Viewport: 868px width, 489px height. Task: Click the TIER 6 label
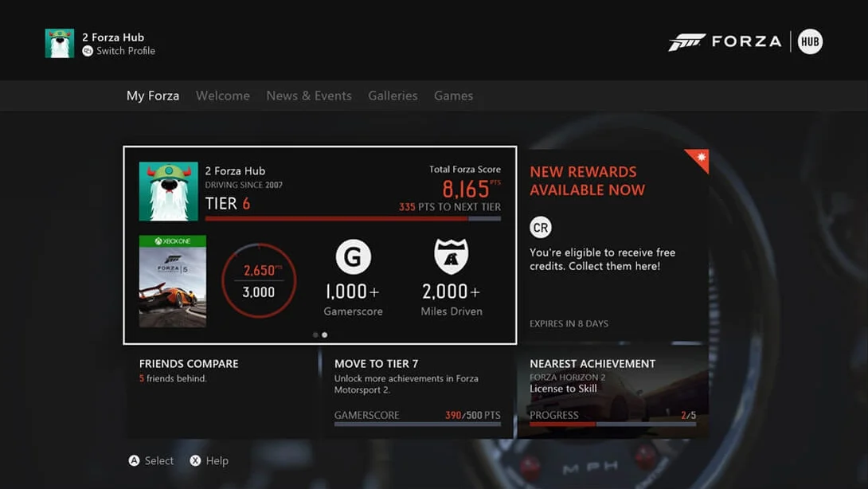click(228, 204)
